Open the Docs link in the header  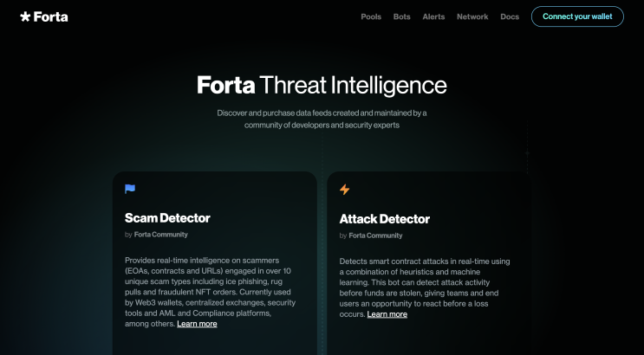[x=510, y=16]
